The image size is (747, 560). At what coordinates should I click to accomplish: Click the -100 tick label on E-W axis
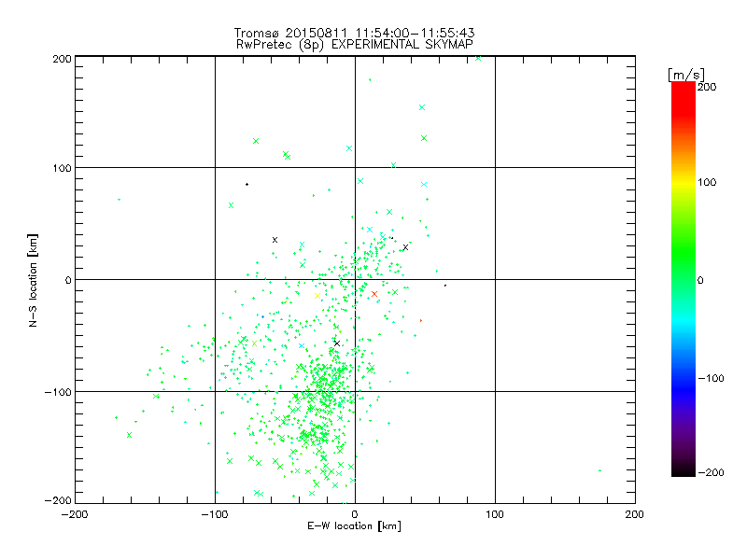(x=215, y=514)
